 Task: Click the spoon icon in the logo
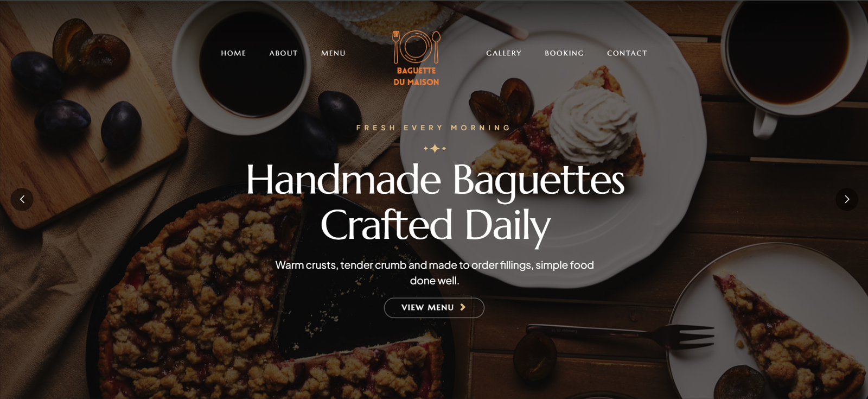coord(436,47)
